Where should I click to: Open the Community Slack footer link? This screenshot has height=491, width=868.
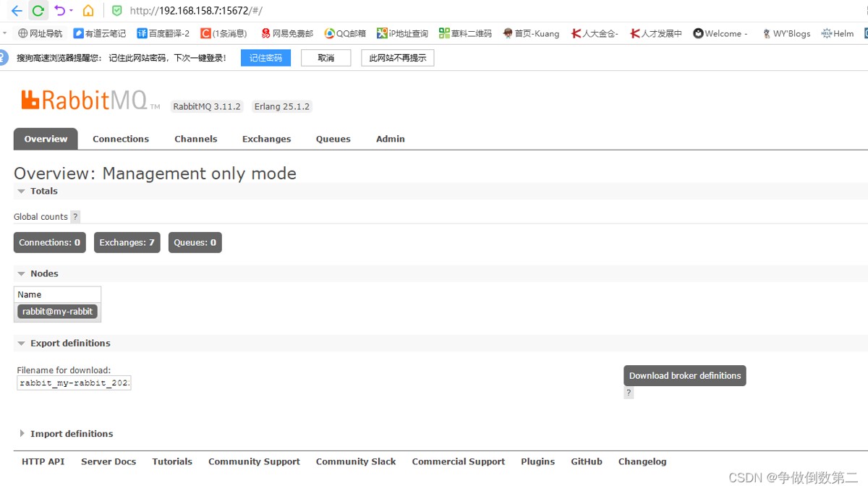click(x=356, y=461)
